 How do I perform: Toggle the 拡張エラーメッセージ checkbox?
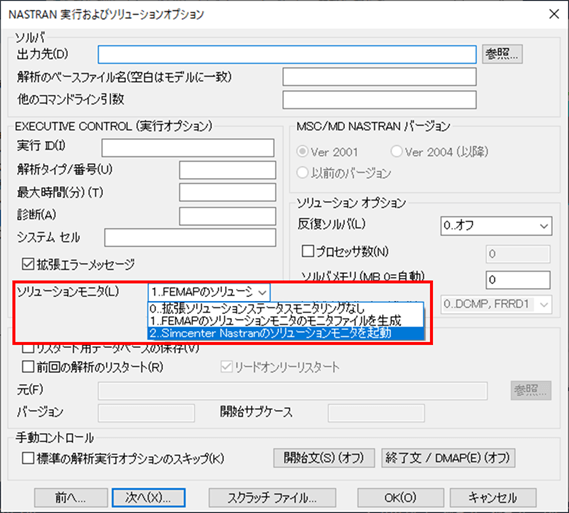pos(28,264)
